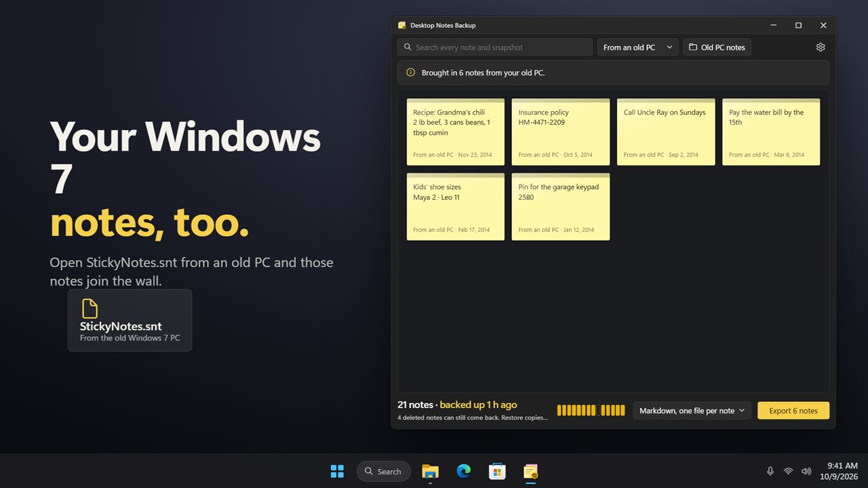Click the Old PC notes button
Screen dimensions: 868x488
717,47
